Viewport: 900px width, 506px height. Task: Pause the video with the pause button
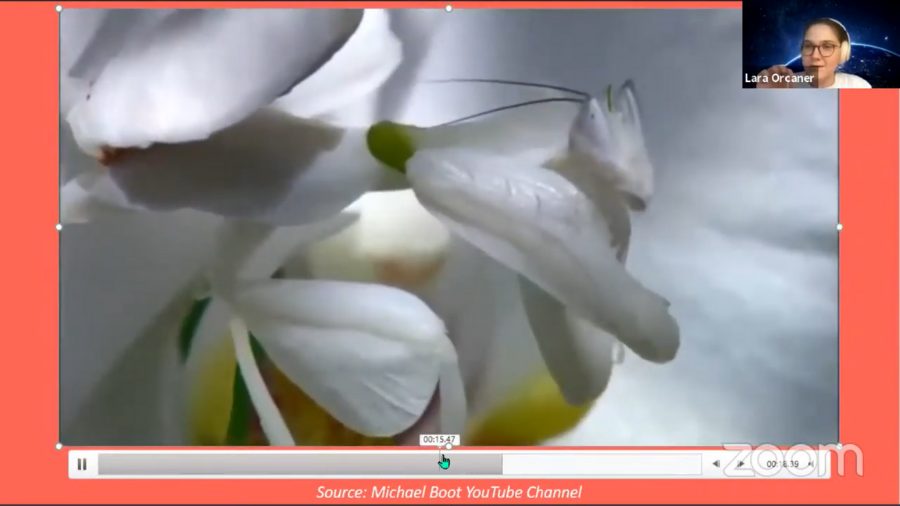tap(82, 464)
